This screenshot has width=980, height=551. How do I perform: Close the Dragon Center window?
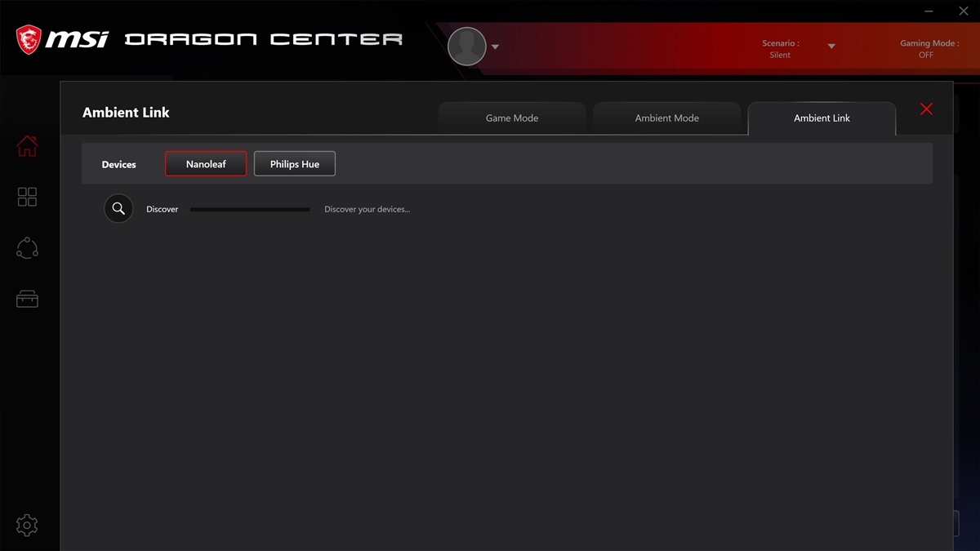coord(963,11)
